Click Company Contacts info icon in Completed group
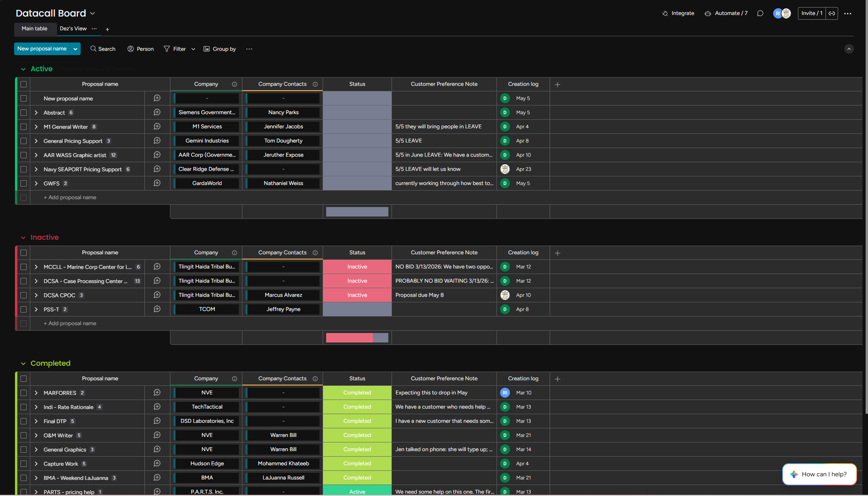Image resolution: width=868 pixels, height=496 pixels. point(315,379)
